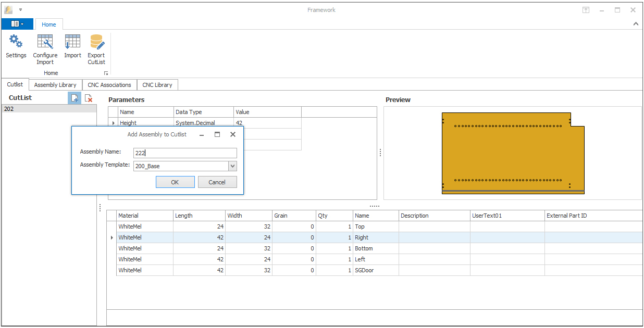This screenshot has height=328, width=644.
Task: Open the blue application menu button
Action: point(17,24)
